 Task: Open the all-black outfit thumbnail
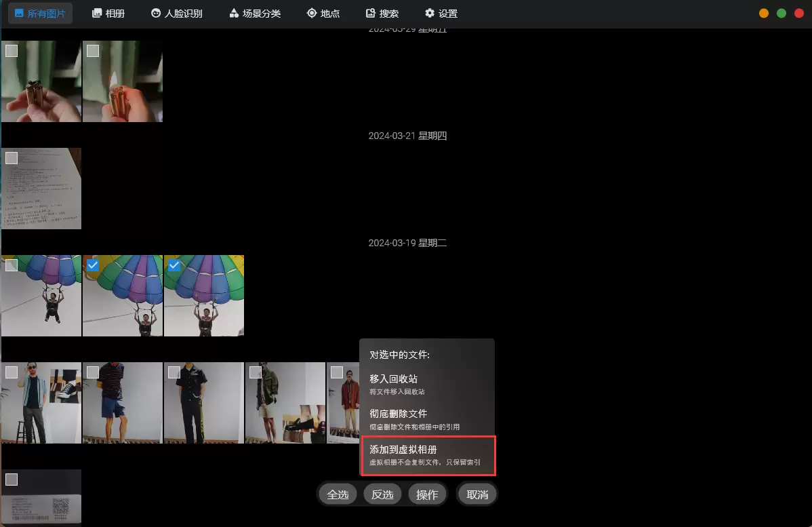tap(204, 403)
